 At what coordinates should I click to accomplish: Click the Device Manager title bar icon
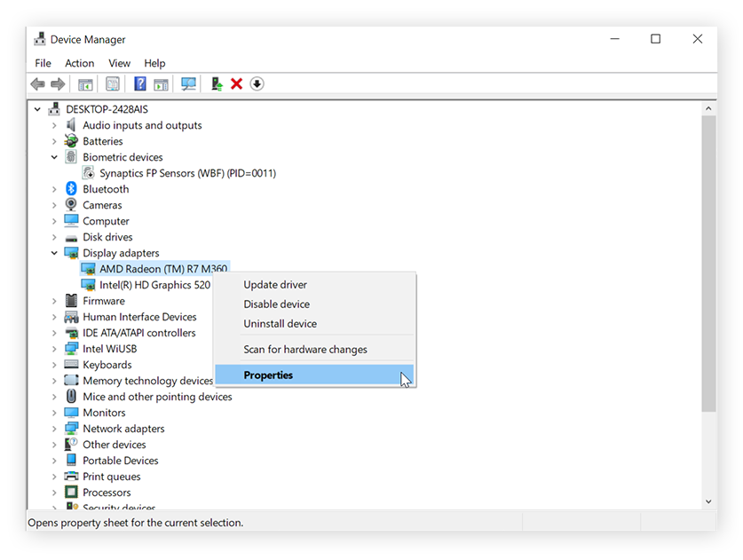40,39
